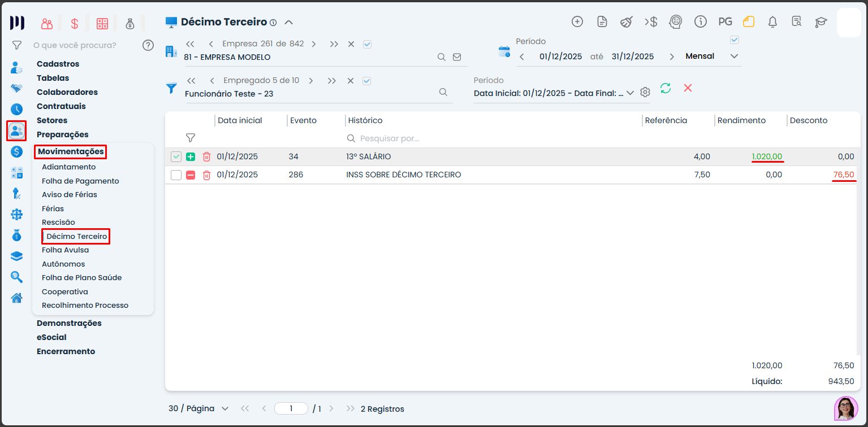The width and height of the screenshot is (868, 427).
Task: Click the broom cleanup icon in top toolbar
Action: [x=627, y=21]
